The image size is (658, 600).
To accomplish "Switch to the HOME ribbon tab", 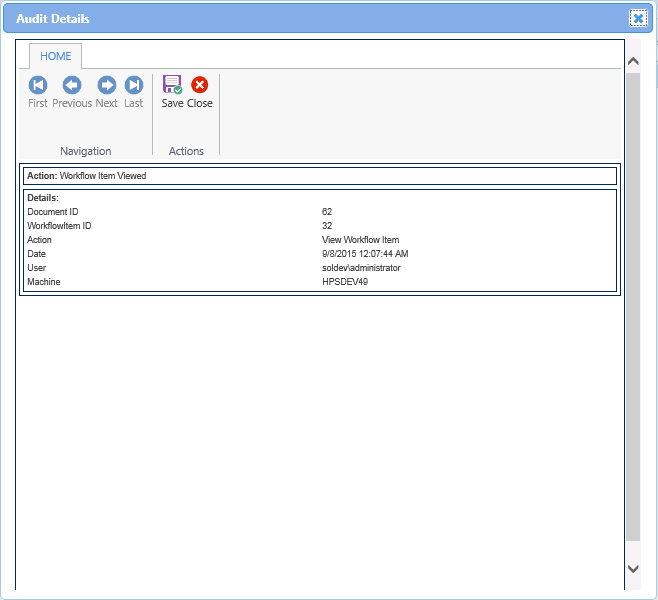I will click(55, 56).
